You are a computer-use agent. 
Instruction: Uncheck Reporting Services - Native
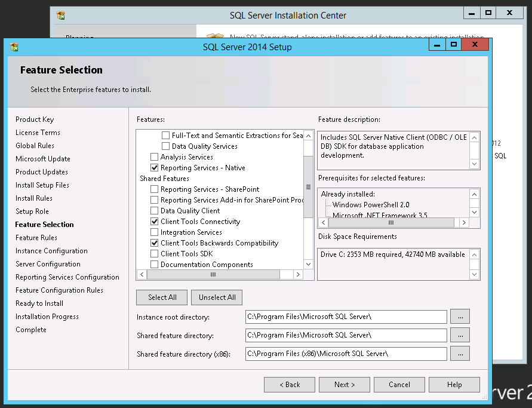(x=154, y=168)
